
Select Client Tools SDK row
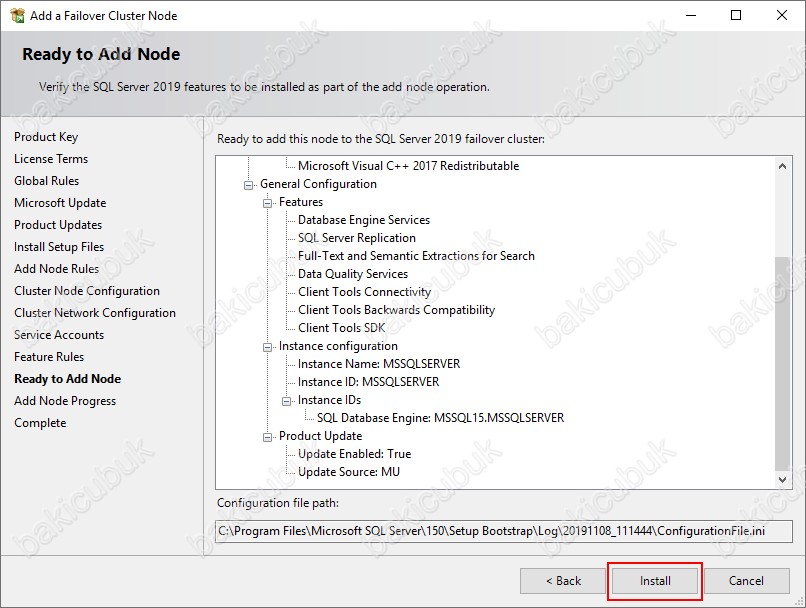341,328
